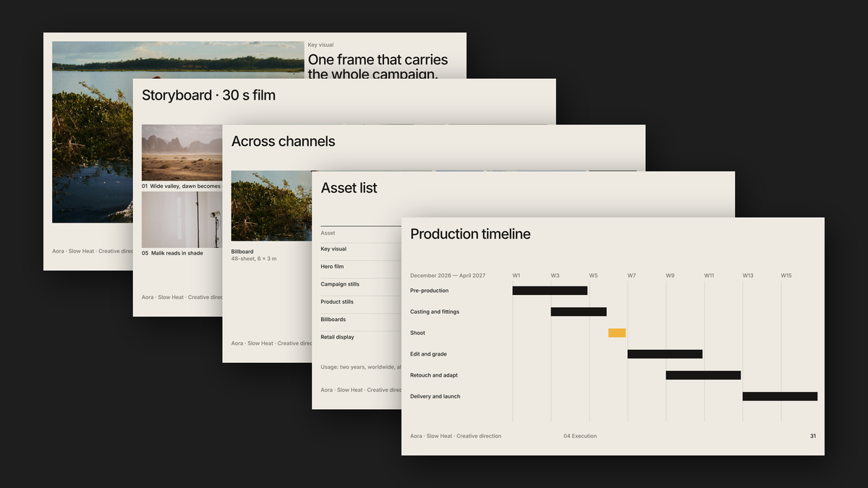The image size is (868, 488).
Task: Select the Retouch and adapt Gantt bar
Action: pos(703,375)
